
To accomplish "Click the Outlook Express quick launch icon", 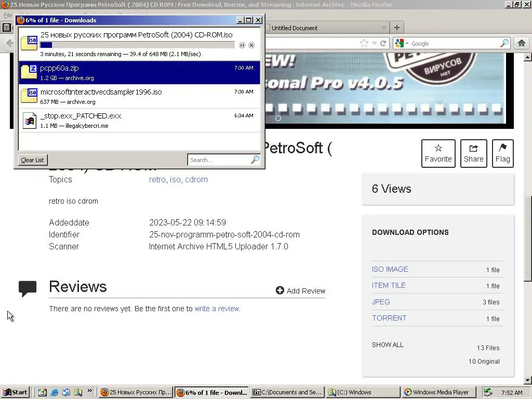I will (x=66, y=392).
